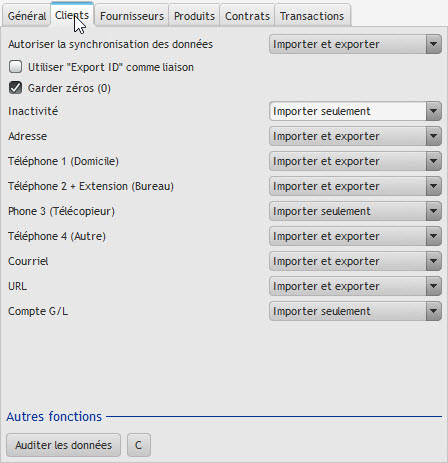Open the Adresse sync dropdown
This screenshot has height=463, width=448.
click(355, 136)
